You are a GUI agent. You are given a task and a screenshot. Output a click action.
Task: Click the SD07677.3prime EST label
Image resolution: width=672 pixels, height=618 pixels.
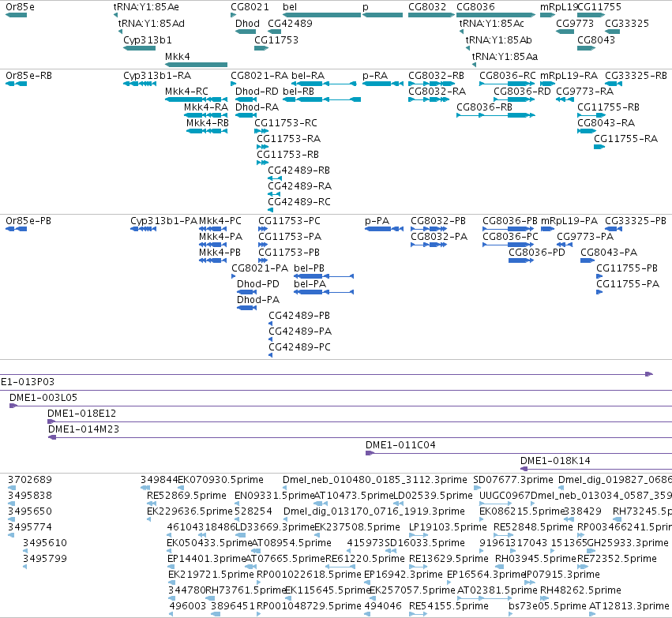[513, 480]
